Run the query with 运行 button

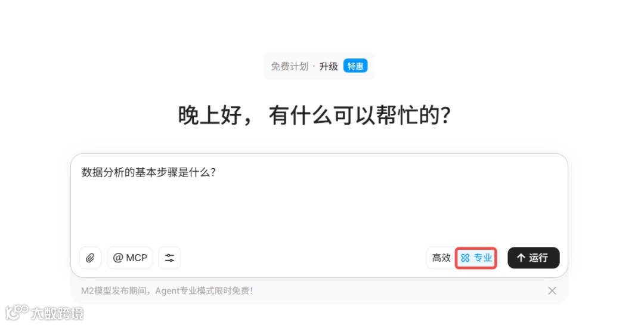(534, 258)
